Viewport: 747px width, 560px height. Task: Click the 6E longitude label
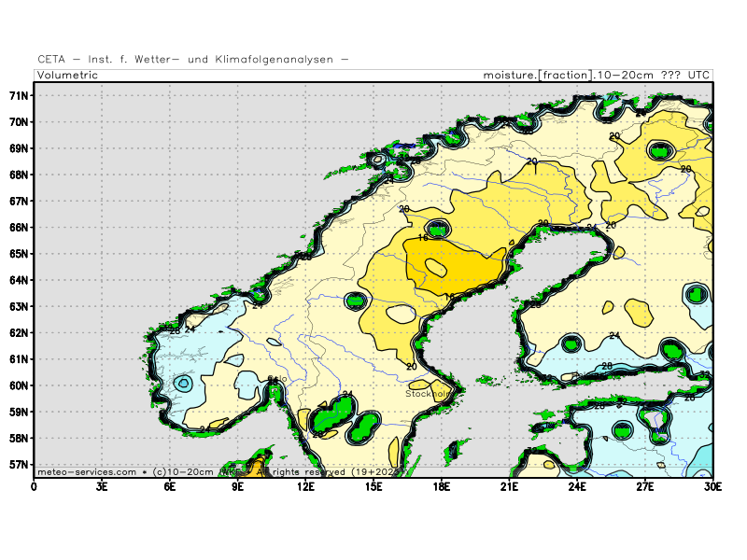pos(170,486)
